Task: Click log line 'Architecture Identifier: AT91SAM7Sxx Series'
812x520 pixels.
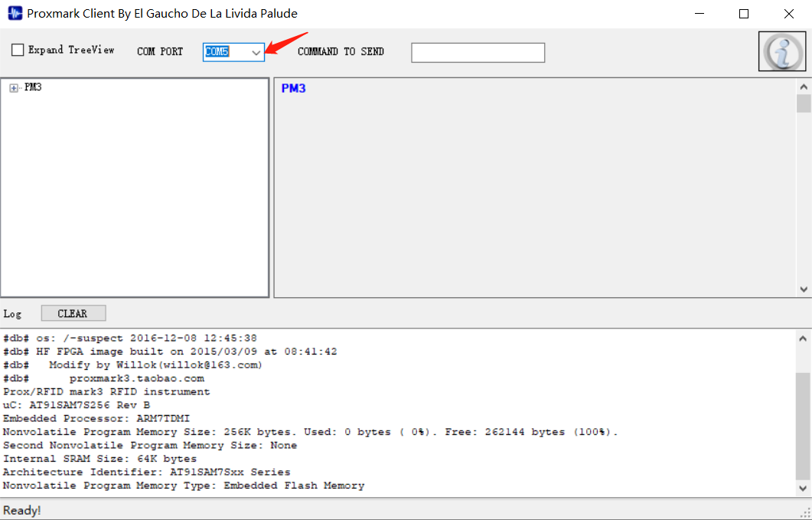Action: pyautogui.click(x=146, y=473)
